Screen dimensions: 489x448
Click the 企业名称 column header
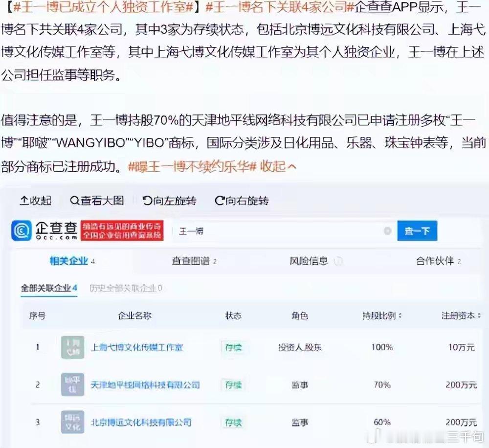135,316
